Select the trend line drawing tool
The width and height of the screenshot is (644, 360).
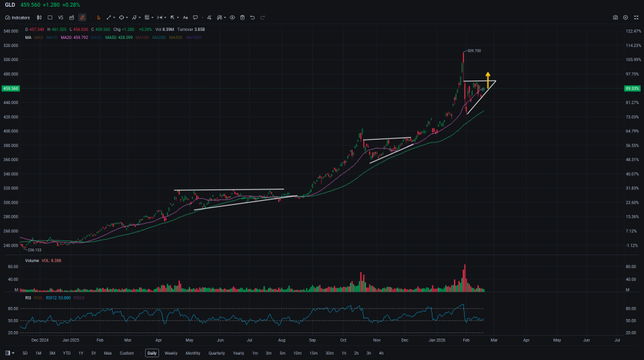tap(109, 17)
